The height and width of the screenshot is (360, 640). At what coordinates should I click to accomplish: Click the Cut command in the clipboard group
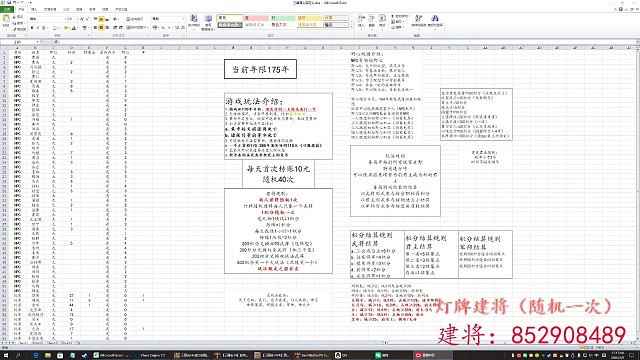(x=18, y=17)
